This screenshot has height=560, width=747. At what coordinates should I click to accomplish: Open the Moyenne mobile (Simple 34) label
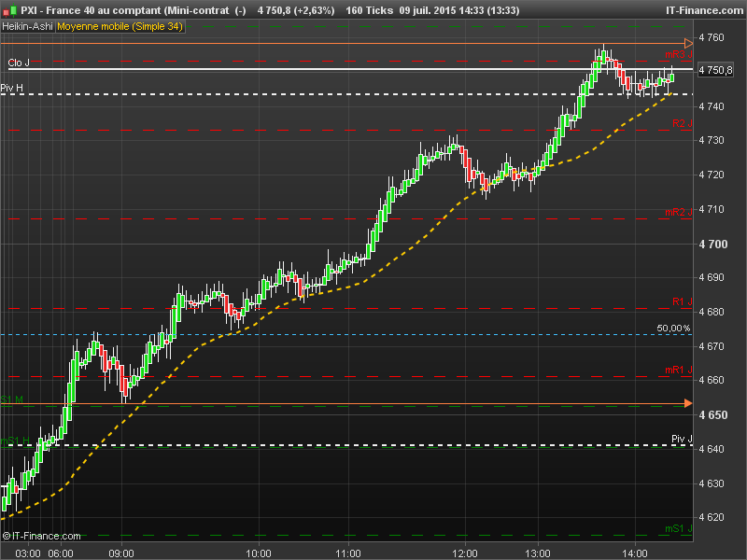(120, 27)
